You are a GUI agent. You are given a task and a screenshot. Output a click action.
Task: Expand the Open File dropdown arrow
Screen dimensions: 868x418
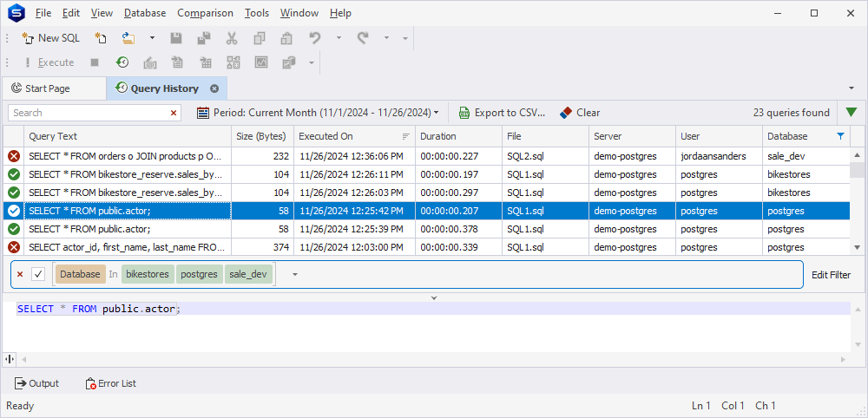tap(152, 38)
